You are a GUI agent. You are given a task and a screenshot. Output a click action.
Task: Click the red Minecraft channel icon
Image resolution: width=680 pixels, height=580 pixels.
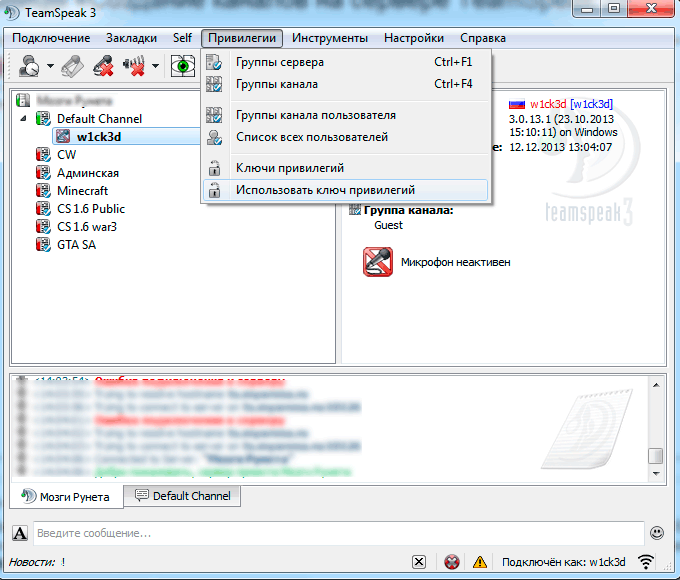43,190
